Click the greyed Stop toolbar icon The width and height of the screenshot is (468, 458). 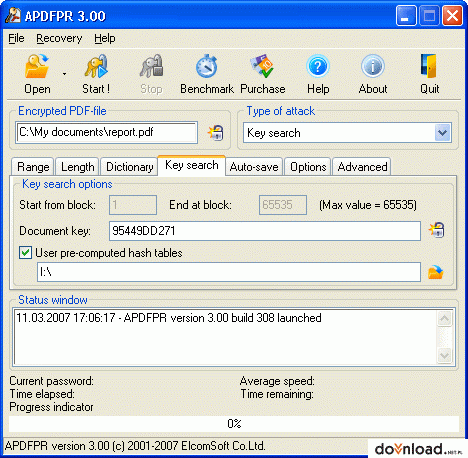pyautogui.click(x=151, y=66)
